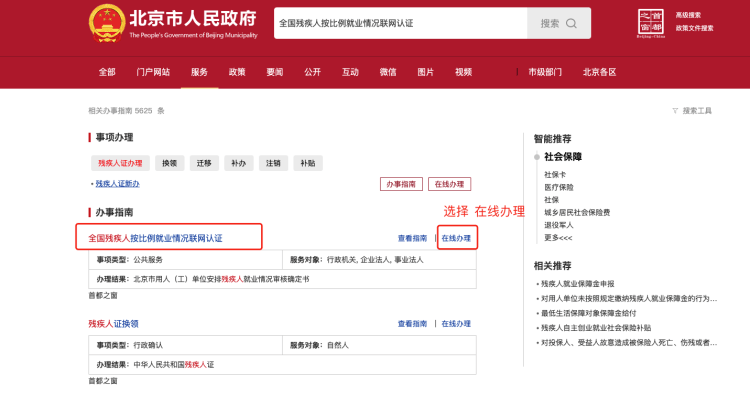The width and height of the screenshot is (750, 395).
Task: Click 查看指南 for 残疾人证换领
Action: coord(412,324)
